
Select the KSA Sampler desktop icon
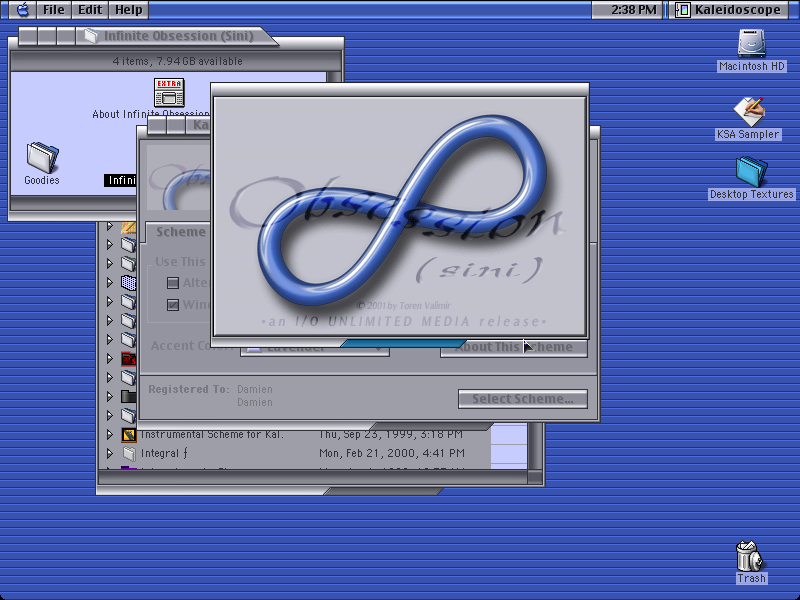[x=748, y=111]
